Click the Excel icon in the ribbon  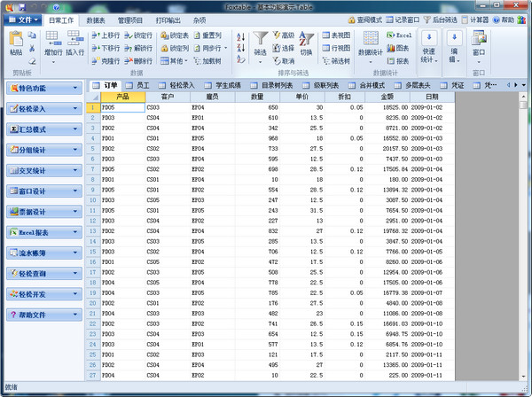click(391, 35)
